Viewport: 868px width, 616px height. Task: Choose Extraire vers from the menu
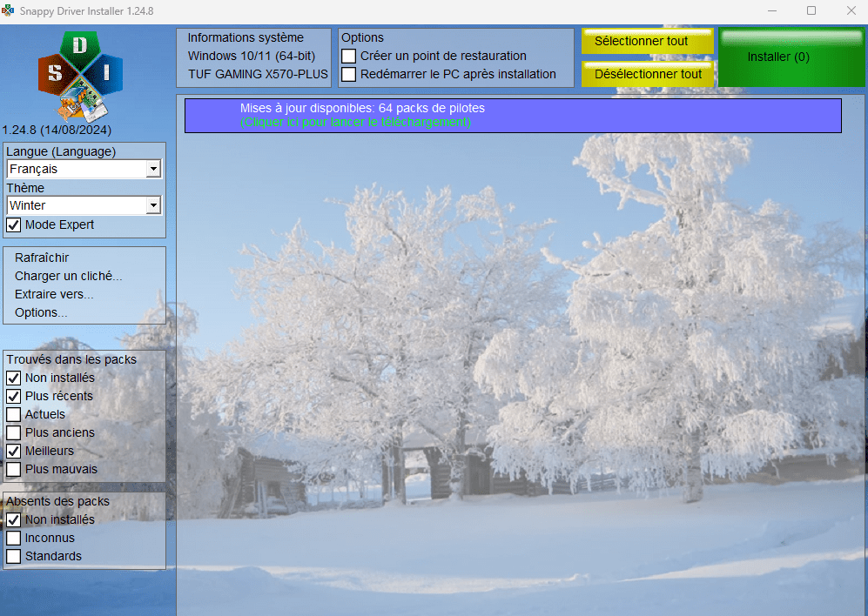[x=54, y=295]
